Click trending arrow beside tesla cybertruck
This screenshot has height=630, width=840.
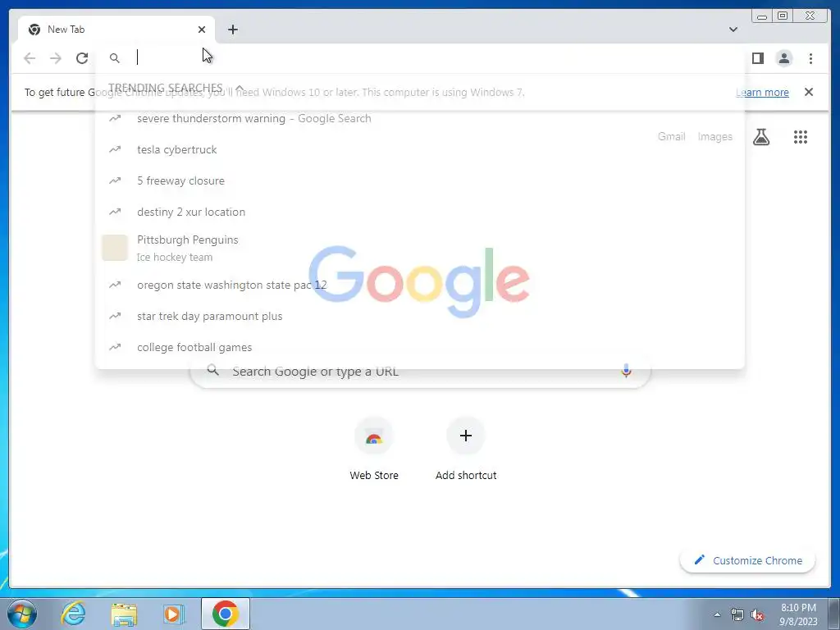pyautogui.click(x=115, y=149)
